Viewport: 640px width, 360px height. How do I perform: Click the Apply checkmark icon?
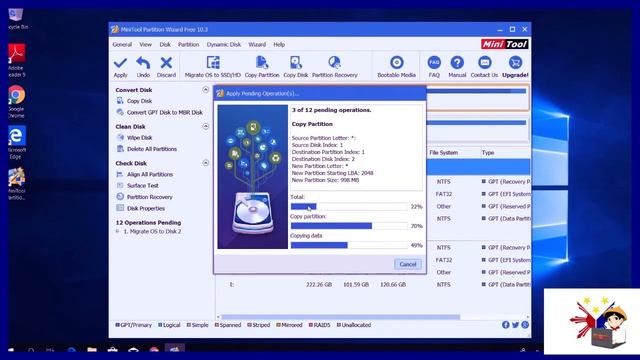pos(120,63)
